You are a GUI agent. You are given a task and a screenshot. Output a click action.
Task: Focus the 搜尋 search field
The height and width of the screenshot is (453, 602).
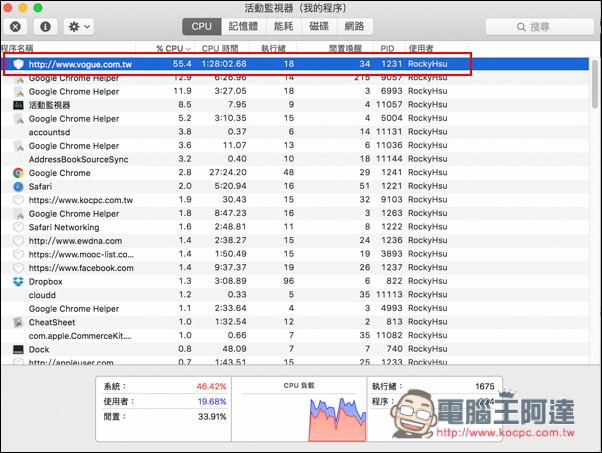coord(539,27)
